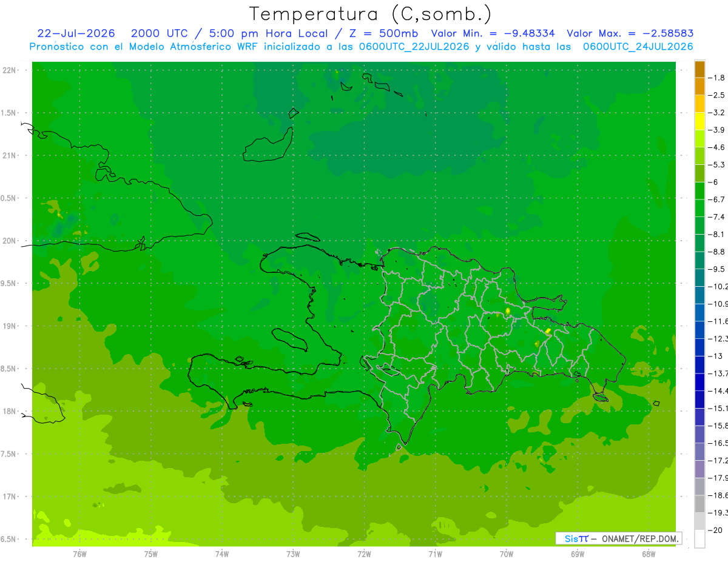Click the '72W' longitude label
The width and height of the screenshot is (728, 562).
point(364,554)
